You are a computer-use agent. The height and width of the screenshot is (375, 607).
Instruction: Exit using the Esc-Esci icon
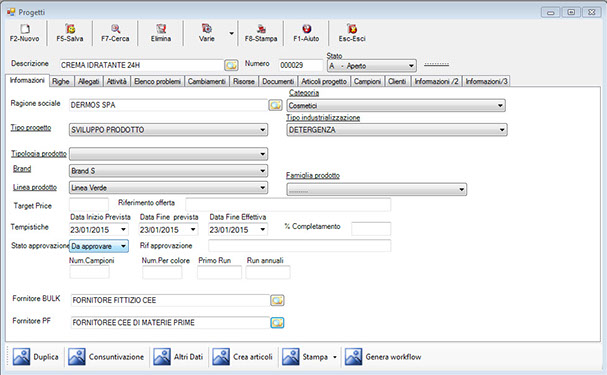pos(352,29)
